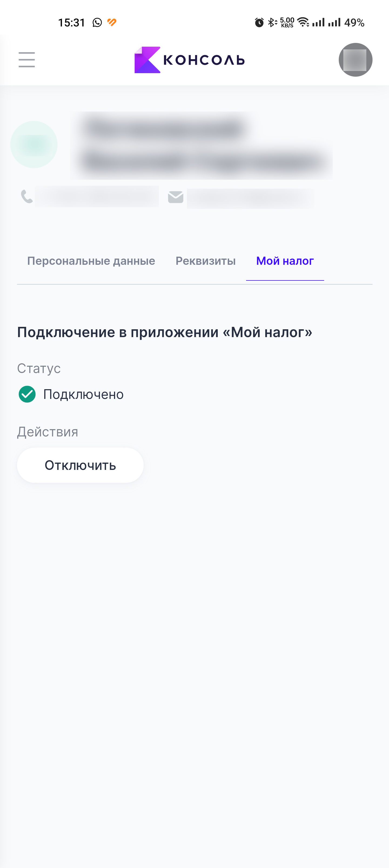
Task: Tap the orange notification icon in status bar
Action: tap(112, 22)
